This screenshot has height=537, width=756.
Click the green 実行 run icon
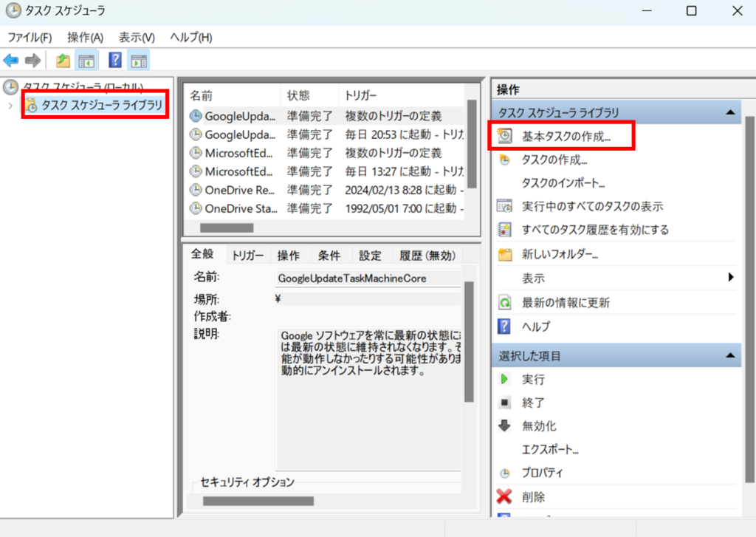click(x=505, y=379)
